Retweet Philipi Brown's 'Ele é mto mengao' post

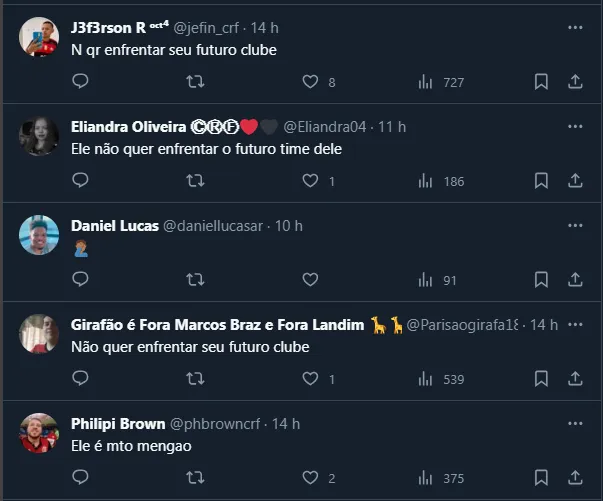196,478
